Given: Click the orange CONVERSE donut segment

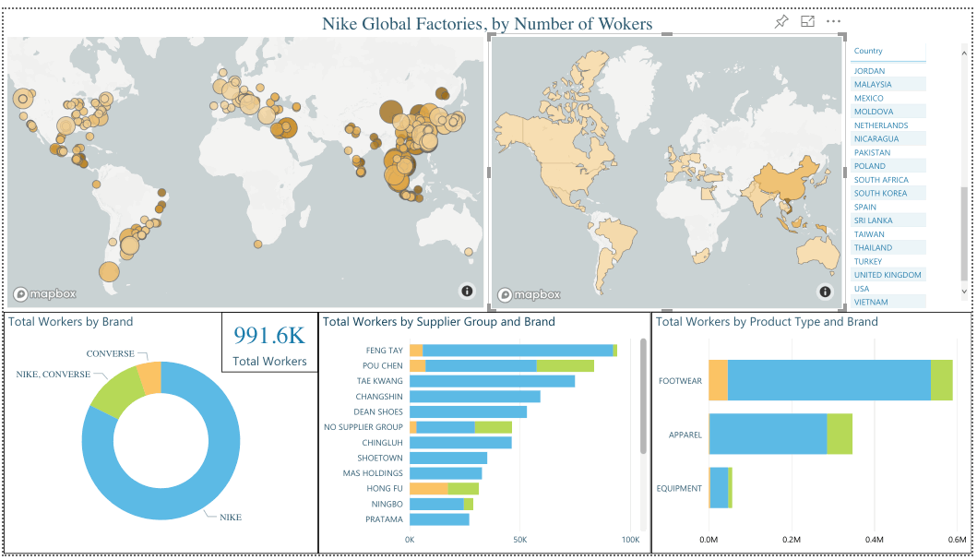Looking at the screenshot, I should (x=151, y=377).
